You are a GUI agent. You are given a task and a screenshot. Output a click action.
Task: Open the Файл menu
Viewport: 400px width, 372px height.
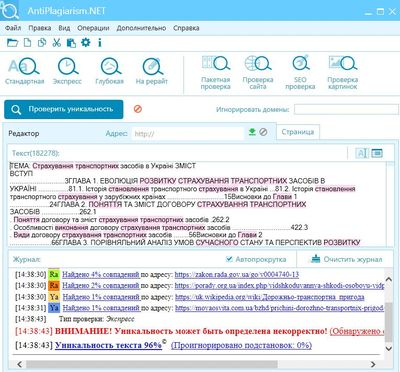pos(13,28)
